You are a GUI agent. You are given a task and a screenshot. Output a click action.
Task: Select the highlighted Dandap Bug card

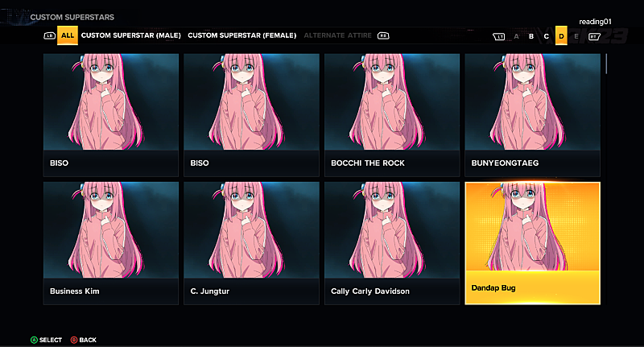point(532,243)
